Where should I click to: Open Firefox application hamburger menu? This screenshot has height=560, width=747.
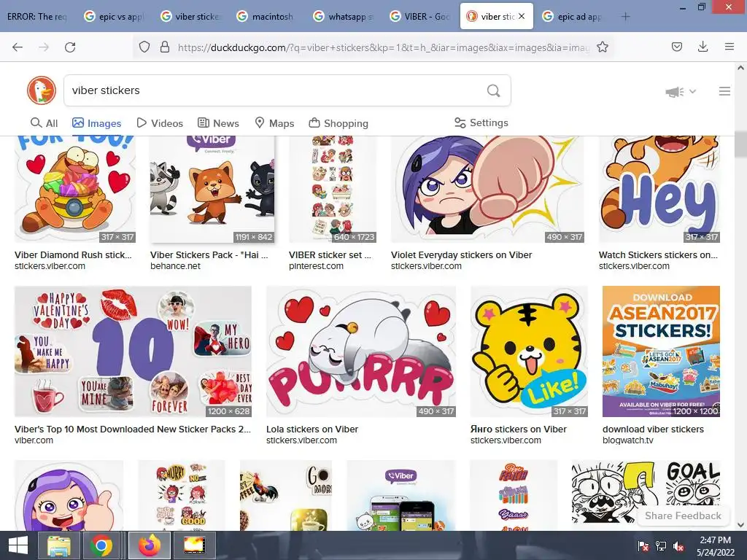tap(729, 47)
